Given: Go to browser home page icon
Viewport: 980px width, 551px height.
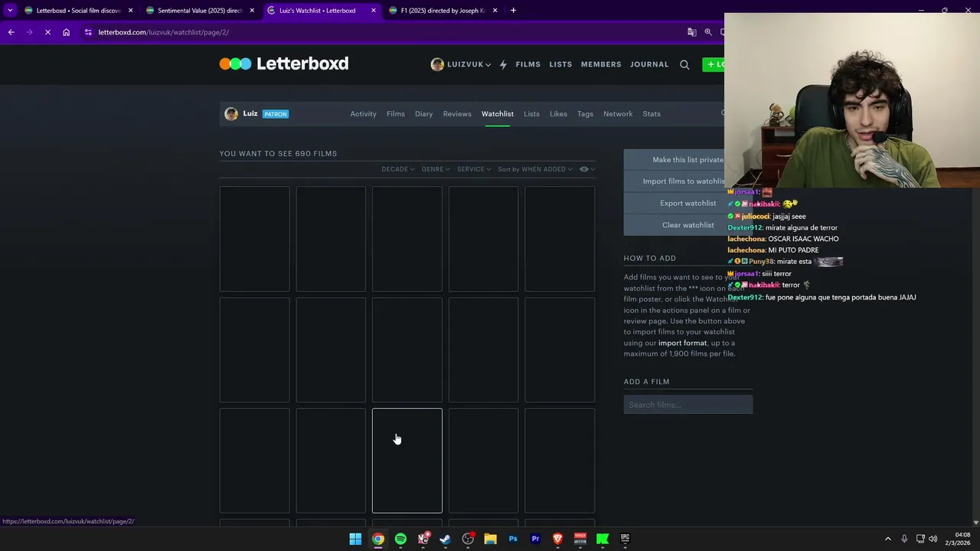Looking at the screenshot, I should (x=67, y=32).
